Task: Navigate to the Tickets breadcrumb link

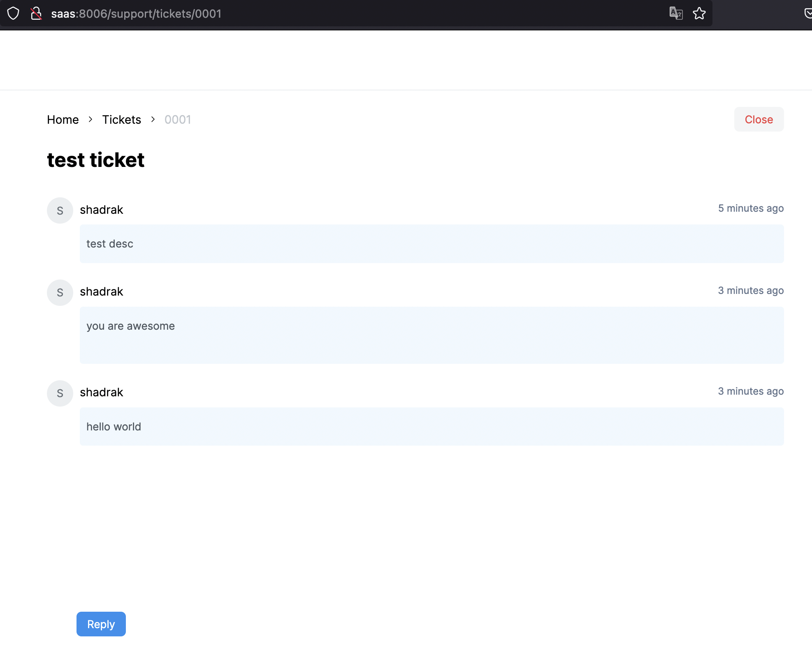Action: pyautogui.click(x=121, y=119)
